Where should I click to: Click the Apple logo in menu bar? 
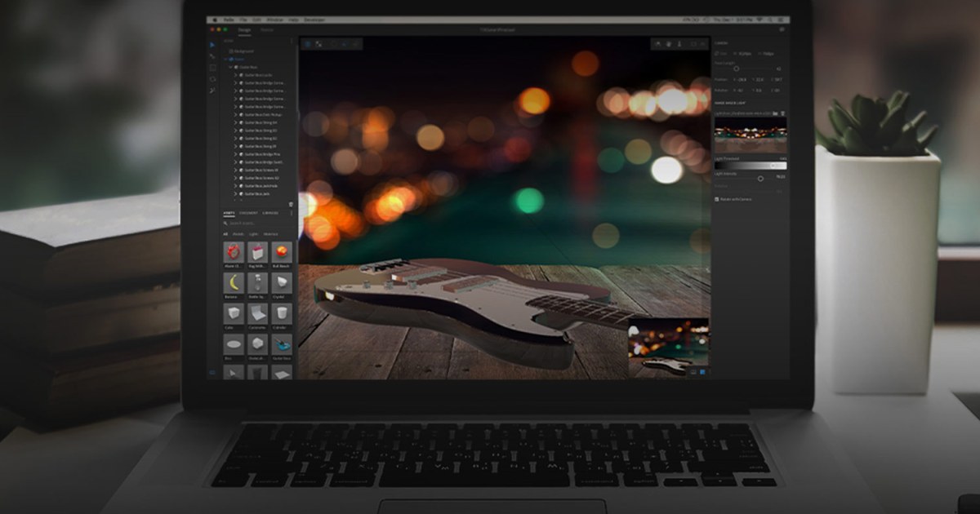coord(216,19)
